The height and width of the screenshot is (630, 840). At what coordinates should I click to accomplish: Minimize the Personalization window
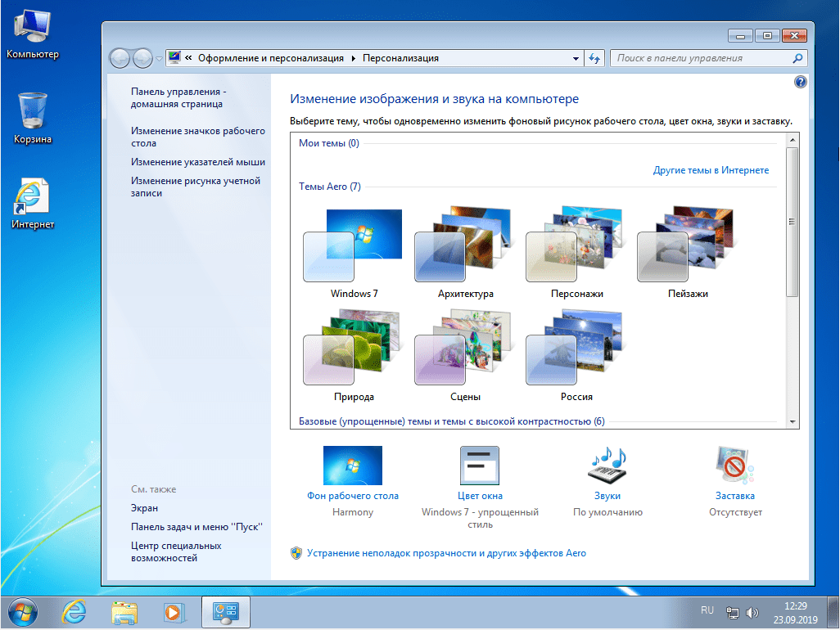pyautogui.click(x=740, y=36)
